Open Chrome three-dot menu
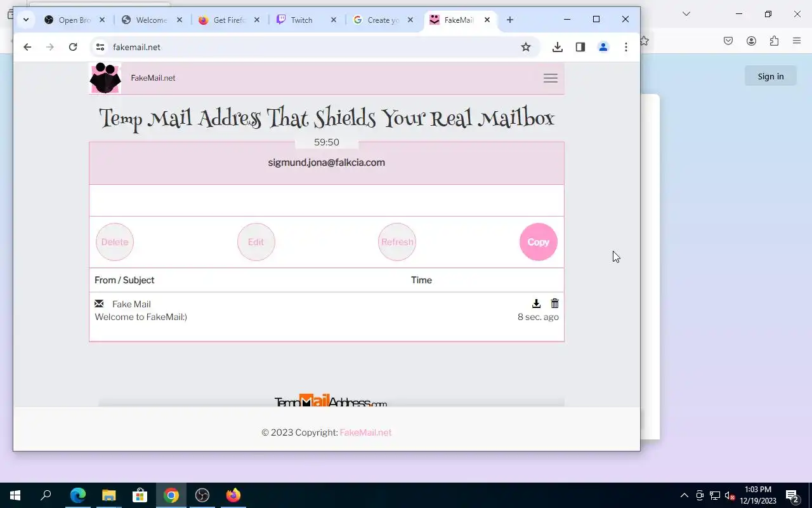812x508 pixels. click(626, 47)
